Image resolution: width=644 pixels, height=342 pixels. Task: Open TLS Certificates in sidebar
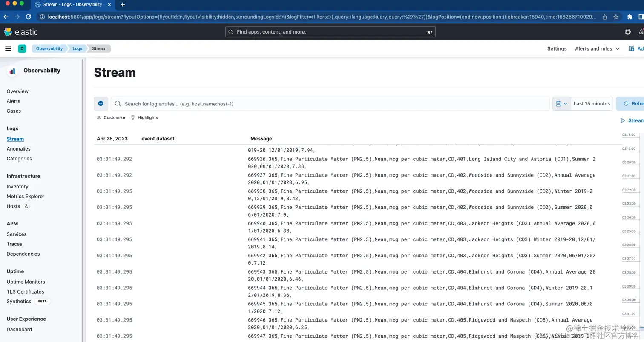25,292
